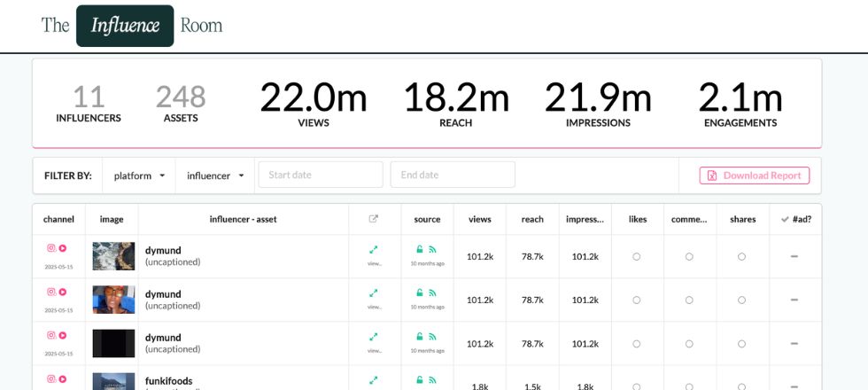Sort by the impress... column header
Screen dimensions: 868x390
(x=585, y=220)
